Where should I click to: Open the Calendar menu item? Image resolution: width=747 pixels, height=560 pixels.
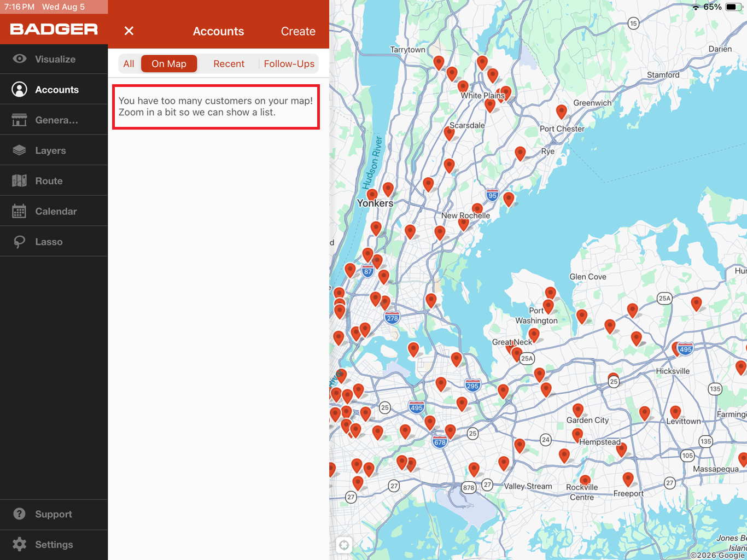tap(54, 211)
